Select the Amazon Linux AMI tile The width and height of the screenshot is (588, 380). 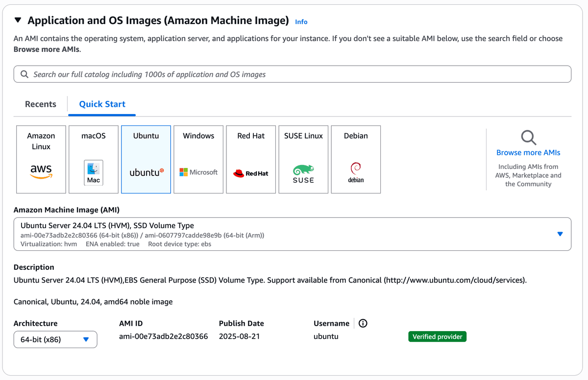pos(41,159)
